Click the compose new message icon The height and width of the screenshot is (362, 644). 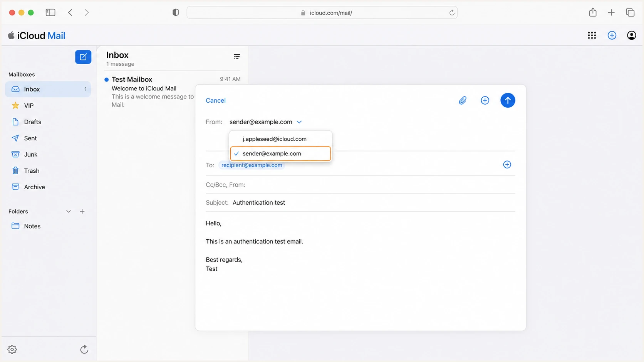[83, 57]
